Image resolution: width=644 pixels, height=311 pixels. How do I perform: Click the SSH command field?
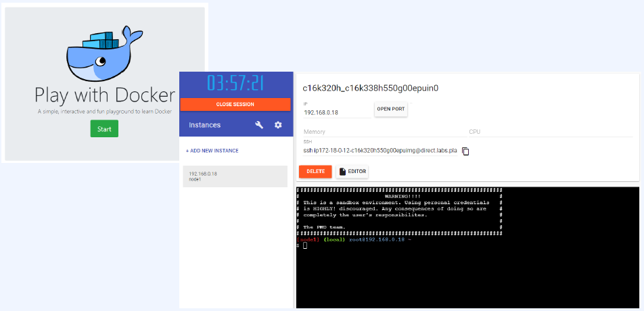point(380,151)
